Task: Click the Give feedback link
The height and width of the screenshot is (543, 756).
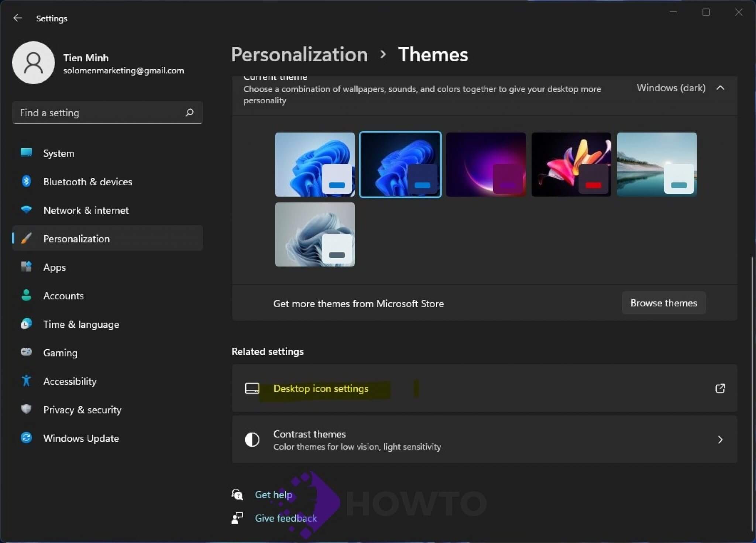Action: pyautogui.click(x=286, y=518)
